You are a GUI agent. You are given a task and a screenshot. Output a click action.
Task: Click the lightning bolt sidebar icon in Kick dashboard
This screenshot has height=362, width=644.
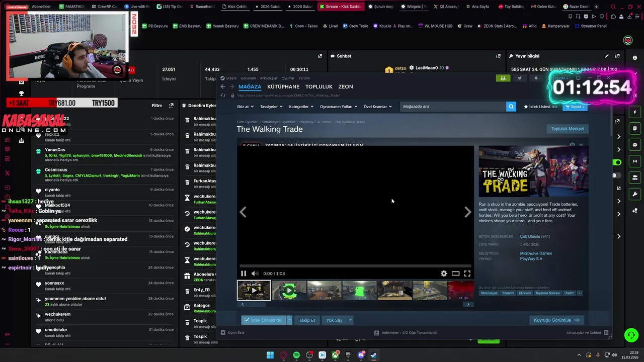[x=635, y=112]
